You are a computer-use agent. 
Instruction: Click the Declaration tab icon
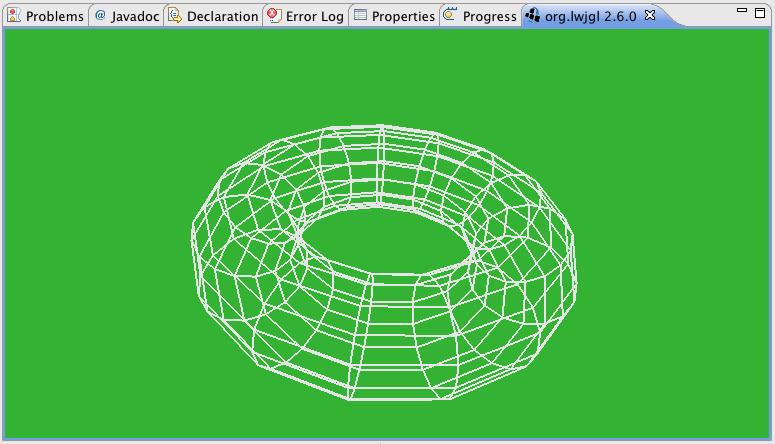tap(174, 15)
